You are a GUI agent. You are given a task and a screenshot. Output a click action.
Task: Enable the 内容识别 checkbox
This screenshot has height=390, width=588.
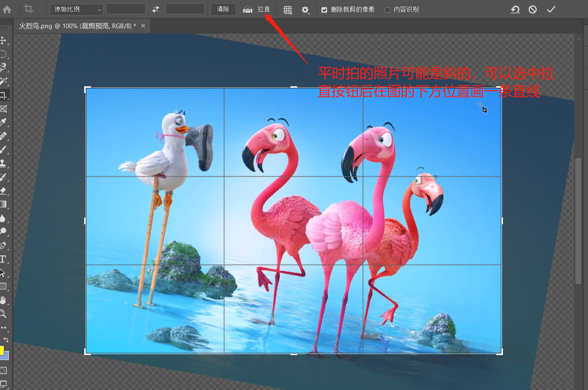coord(387,10)
